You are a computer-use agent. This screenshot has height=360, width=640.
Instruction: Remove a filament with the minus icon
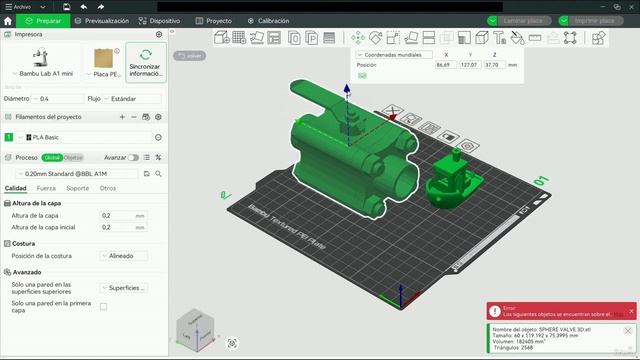pyautogui.click(x=134, y=117)
